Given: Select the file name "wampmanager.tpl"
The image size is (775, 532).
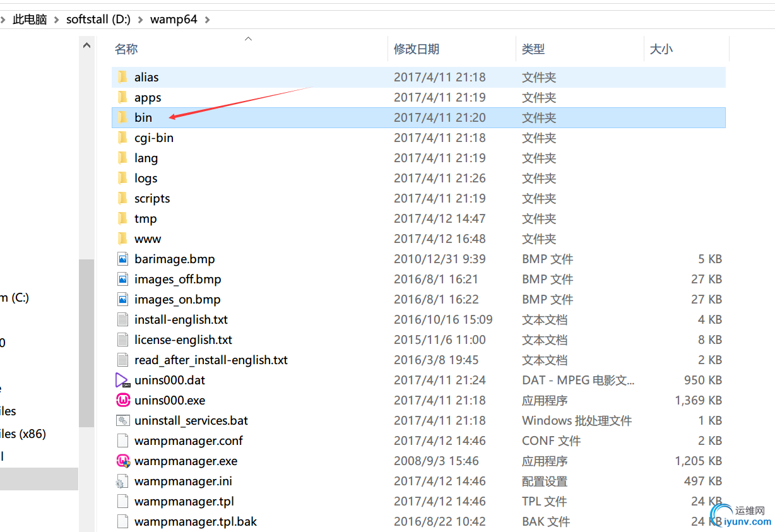Looking at the screenshot, I should tap(184, 501).
